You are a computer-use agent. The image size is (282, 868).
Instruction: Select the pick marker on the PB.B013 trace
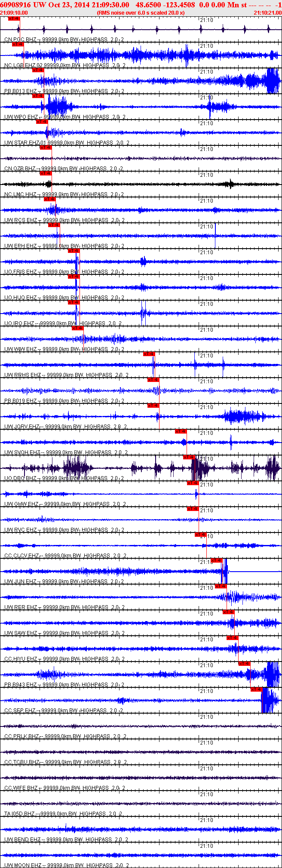coord(38,70)
